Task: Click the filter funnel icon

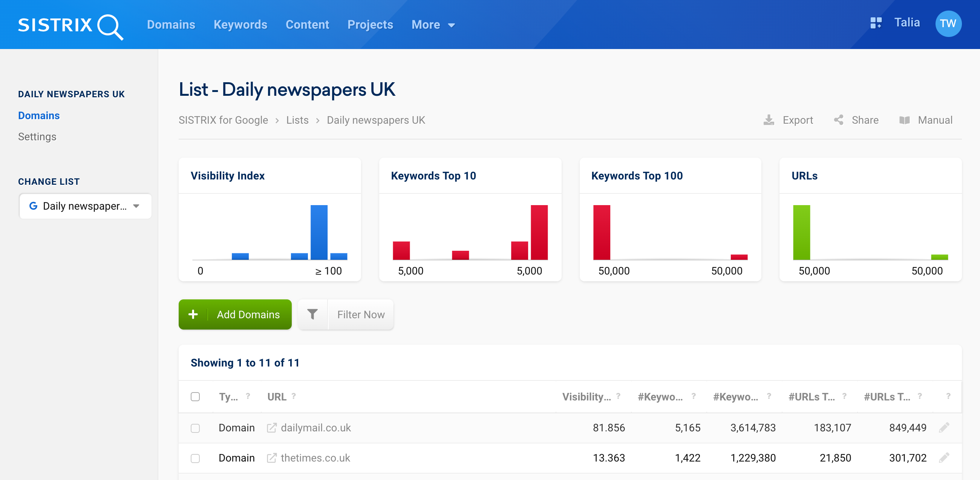Action: tap(312, 314)
